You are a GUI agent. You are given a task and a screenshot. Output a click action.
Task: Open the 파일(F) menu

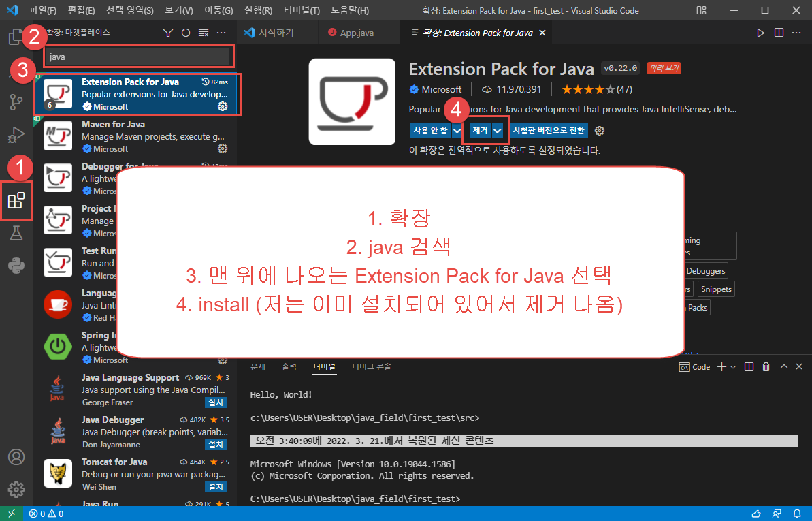(x=43, y=10)
